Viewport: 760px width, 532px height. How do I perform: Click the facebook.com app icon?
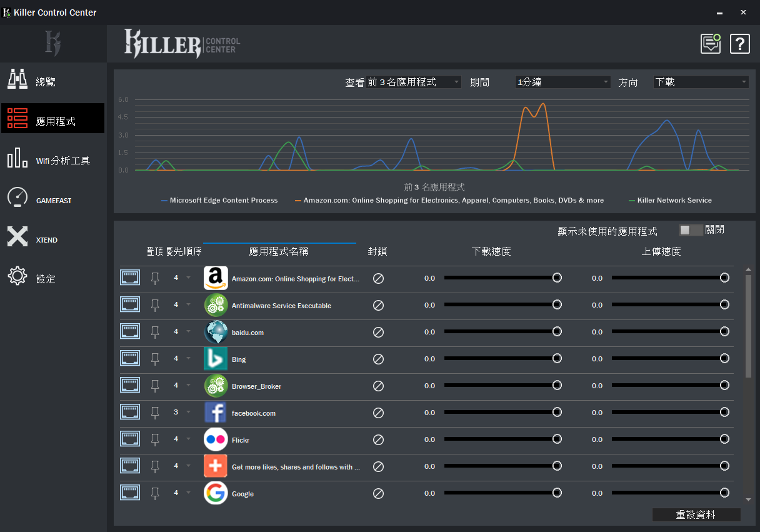pos(216,413)
